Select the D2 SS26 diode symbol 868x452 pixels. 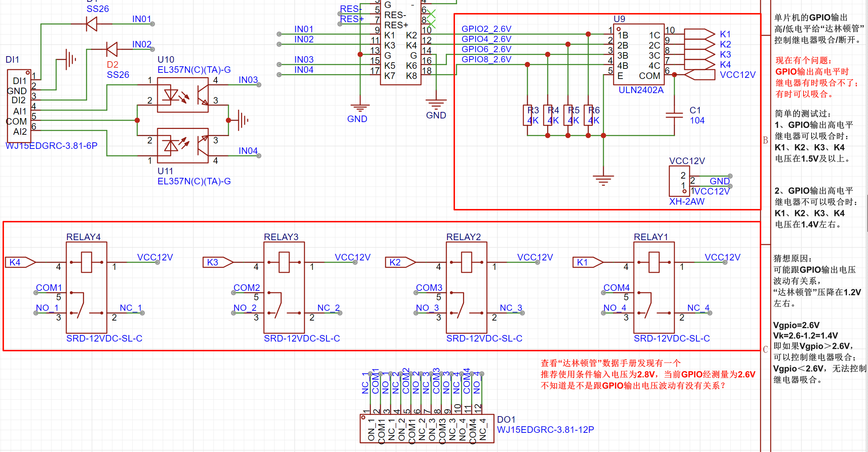click(x=112, y=49)
